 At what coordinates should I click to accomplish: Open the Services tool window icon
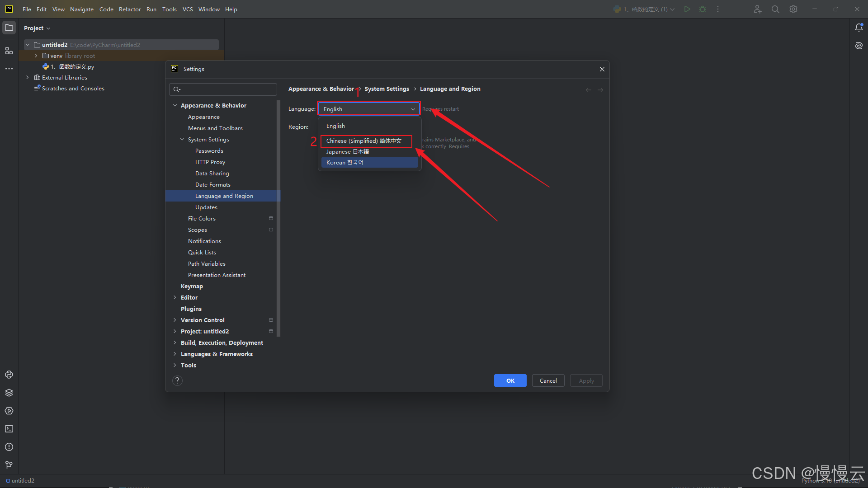point(9,411)
